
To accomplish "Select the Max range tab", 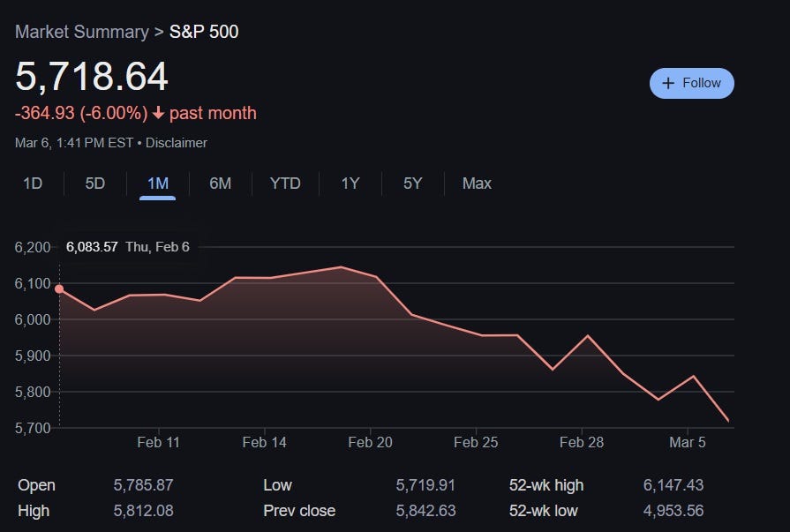I will tap(477, 184).
